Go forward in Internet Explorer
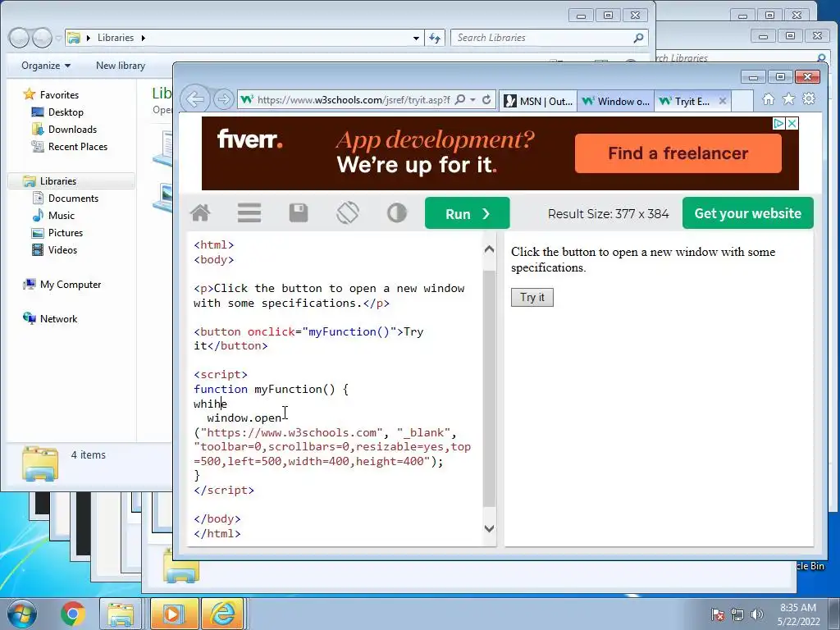This screenshot has height=630, width=840. pos(223,99)
